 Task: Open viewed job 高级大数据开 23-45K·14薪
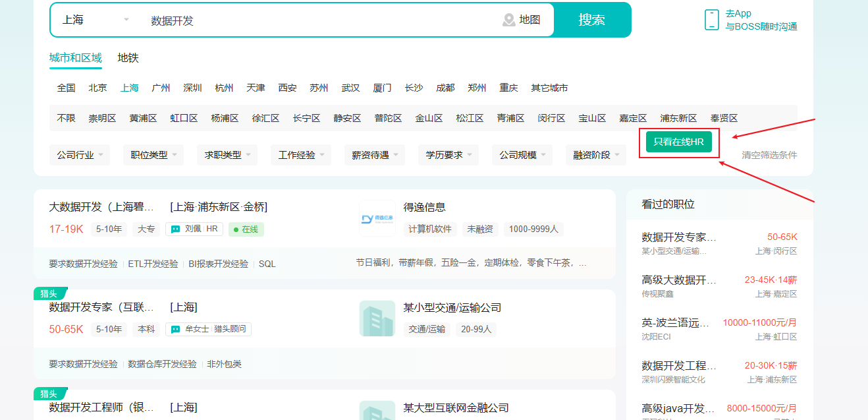coord(720,285)
